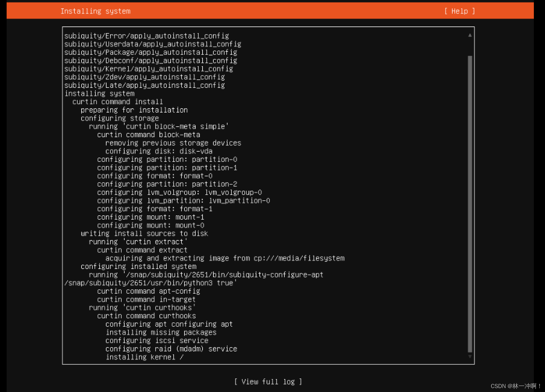Click the 'installing kernel' log line

[x=144, y=357]
